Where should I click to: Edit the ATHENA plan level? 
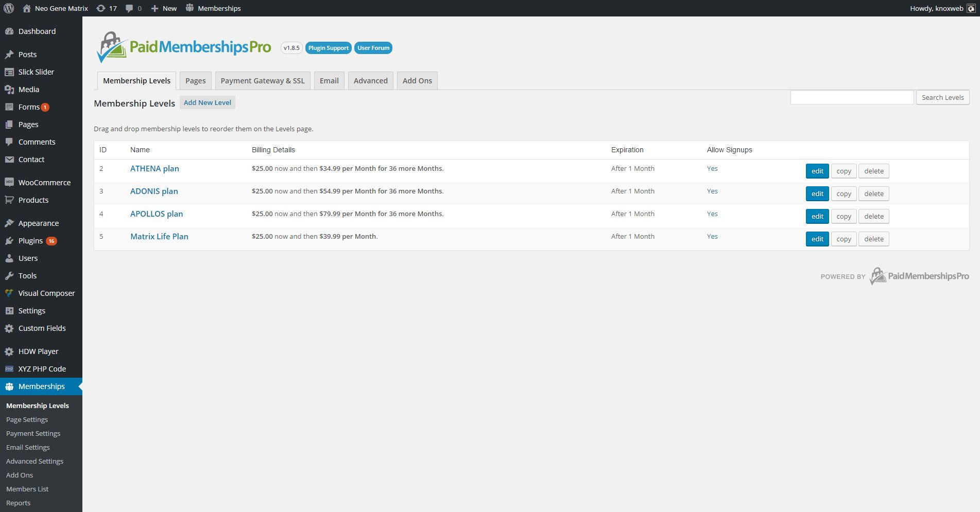click(817, 171)
